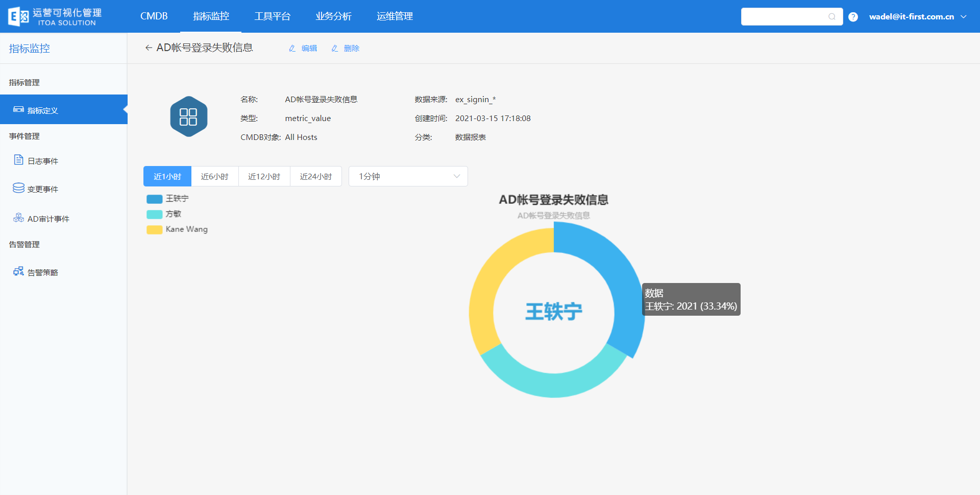Toggle the Kane Wang legend series
Viewport: 980px width, 495px height.
(x=177, y=229)
